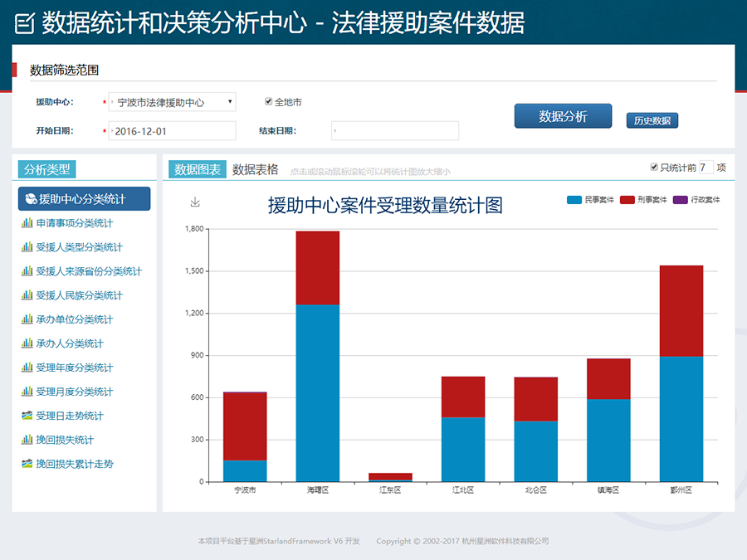Viewport: 747px width, 560px height.
Task: Click the blue segment of the 江北区 bar
Action: (x=463, y=450)
